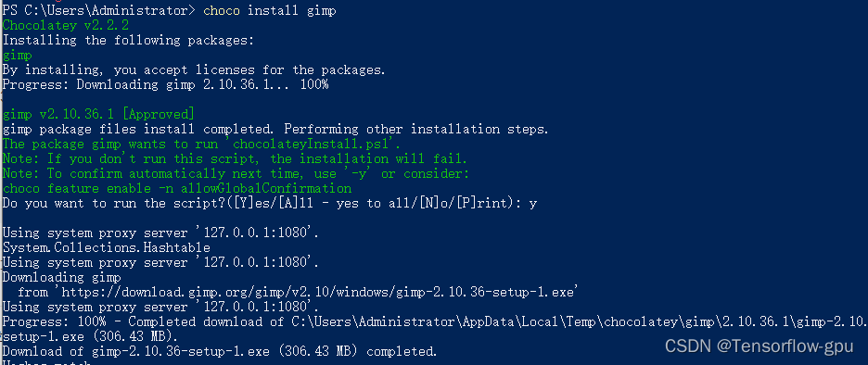Viewport: 868px width, 365px height.
Task: Click 'Progress: Downloading gimp 2.10.36.1... 100%' line
Action: tap(165, 84)
